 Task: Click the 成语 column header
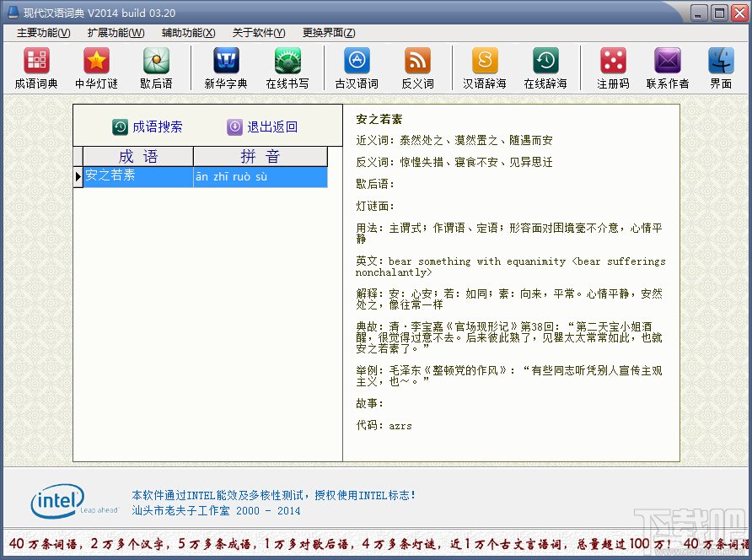point(138,156)
